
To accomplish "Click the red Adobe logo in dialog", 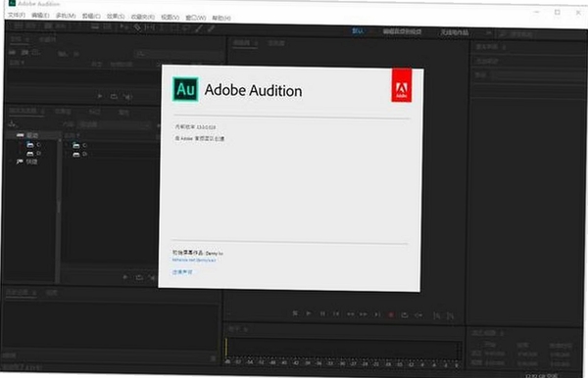I will (402, 85).
